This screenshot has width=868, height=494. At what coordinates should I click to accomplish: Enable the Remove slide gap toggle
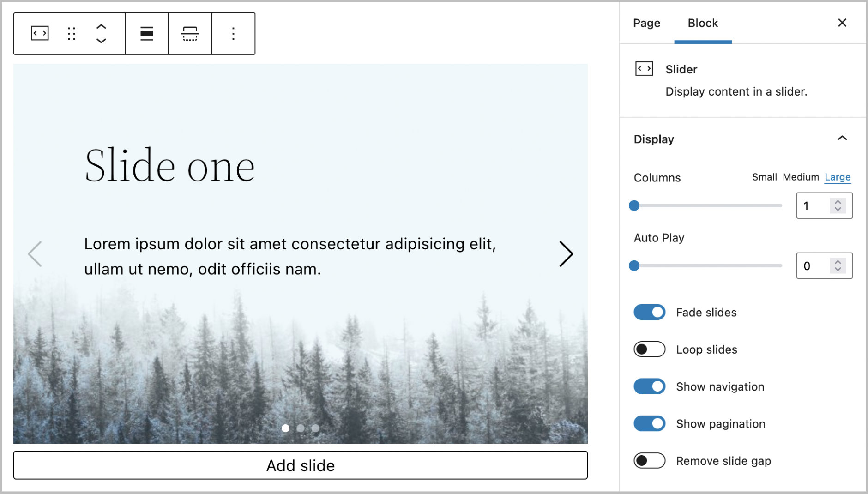coord(649,461)
